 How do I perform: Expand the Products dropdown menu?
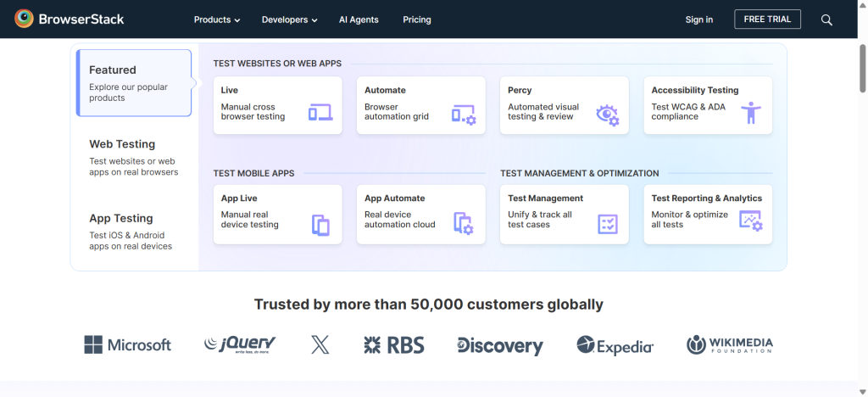pyautogui.click(x=217, y=20)
